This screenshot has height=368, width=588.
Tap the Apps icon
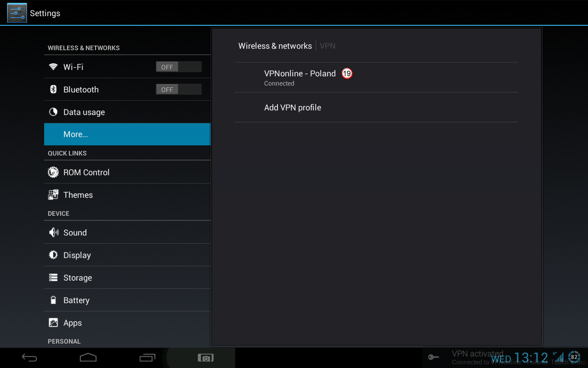point(53,322)
